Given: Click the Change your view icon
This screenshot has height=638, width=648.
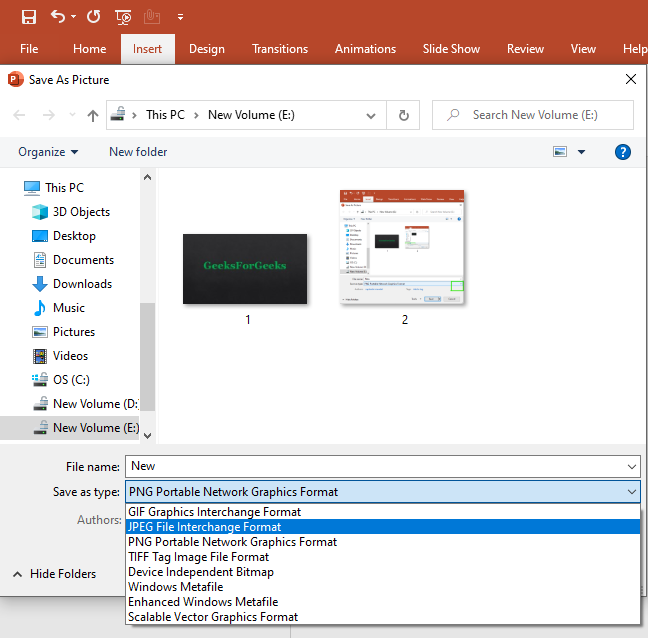Looking at the screenshot, I should (561, 152).
